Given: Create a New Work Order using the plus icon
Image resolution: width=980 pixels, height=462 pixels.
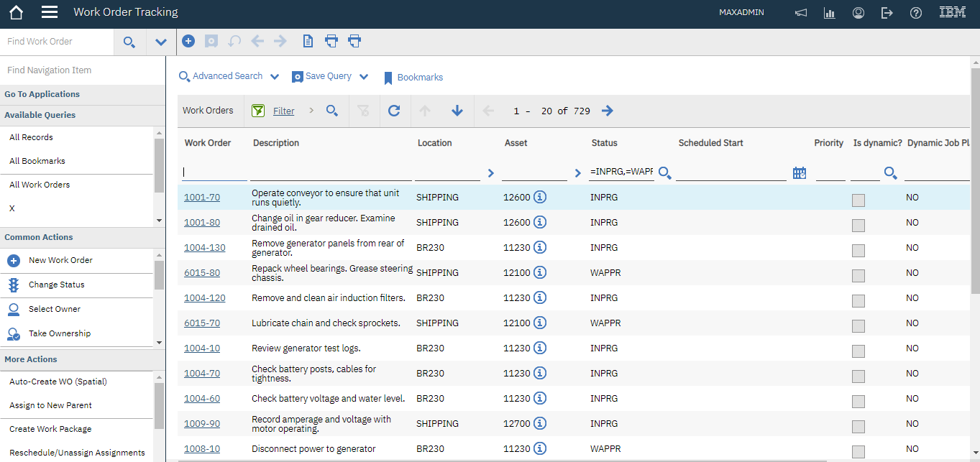Looking at the screenshot, I should [x=188, y=41].
